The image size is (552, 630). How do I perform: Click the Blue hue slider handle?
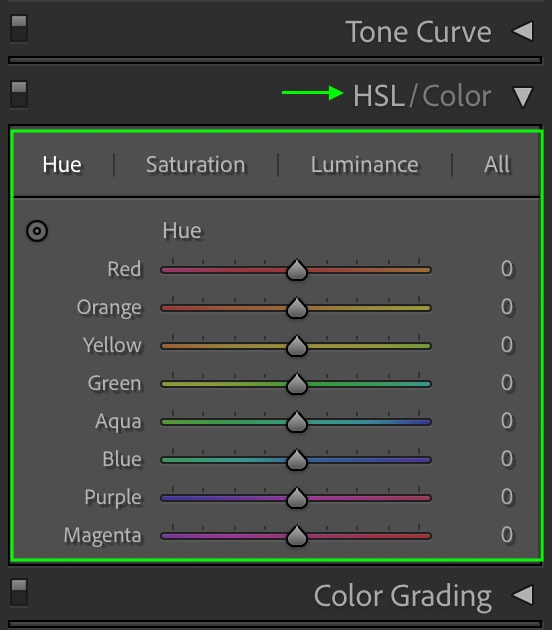pos(297,460)
